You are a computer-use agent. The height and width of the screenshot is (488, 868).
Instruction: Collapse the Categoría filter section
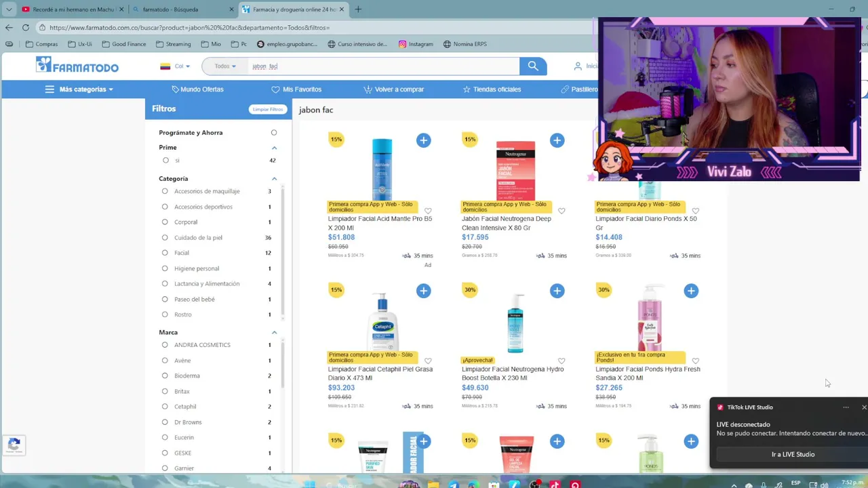click(275, 179)
